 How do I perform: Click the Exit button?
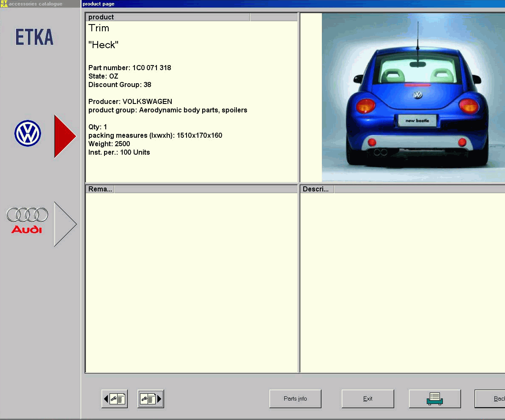tap(368, 399)
